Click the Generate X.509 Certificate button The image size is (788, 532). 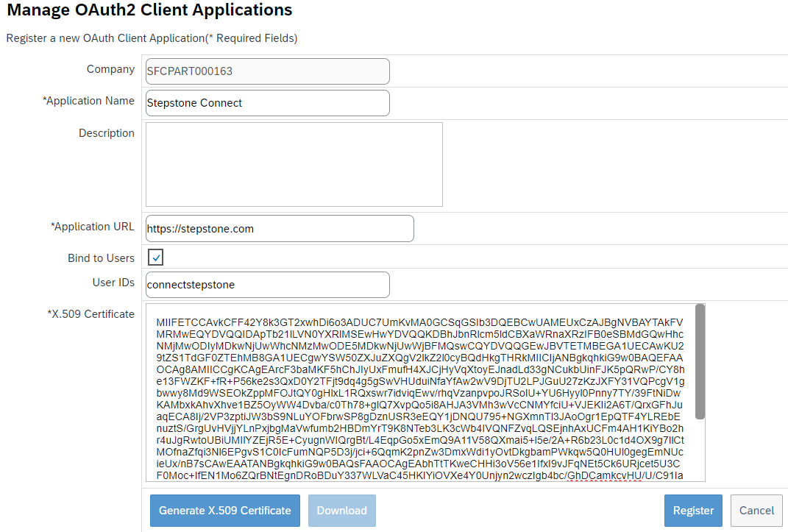pyautogui.click(x=224, y=510)
